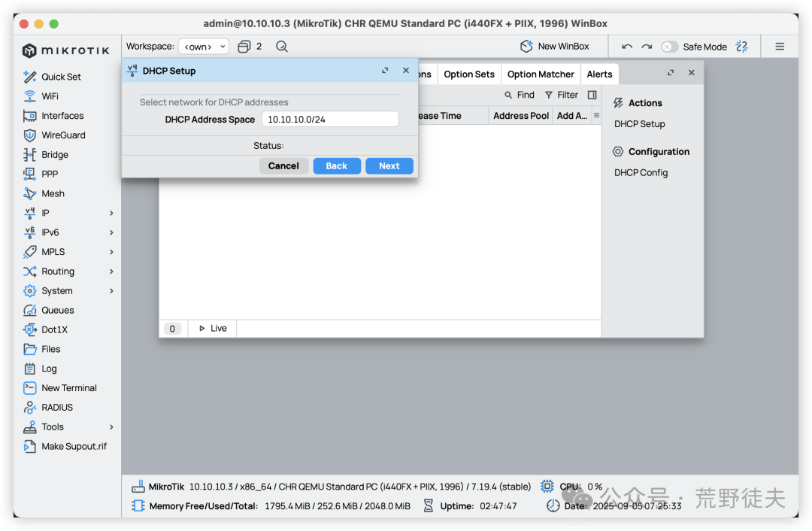The height and width of the screenshot is (531, 812).
Task: Click the DHCP Address Space input field
Action: [330, 119]
